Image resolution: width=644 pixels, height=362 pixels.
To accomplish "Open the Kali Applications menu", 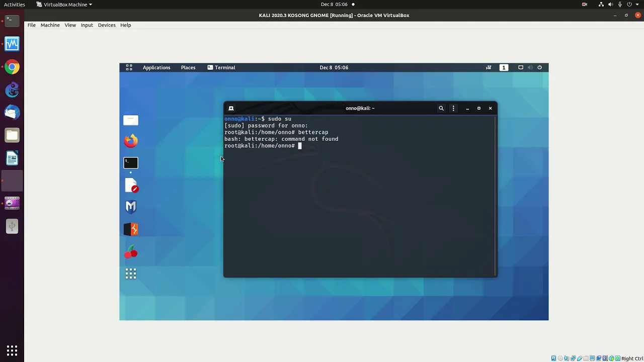I will (x=156, y=67).
